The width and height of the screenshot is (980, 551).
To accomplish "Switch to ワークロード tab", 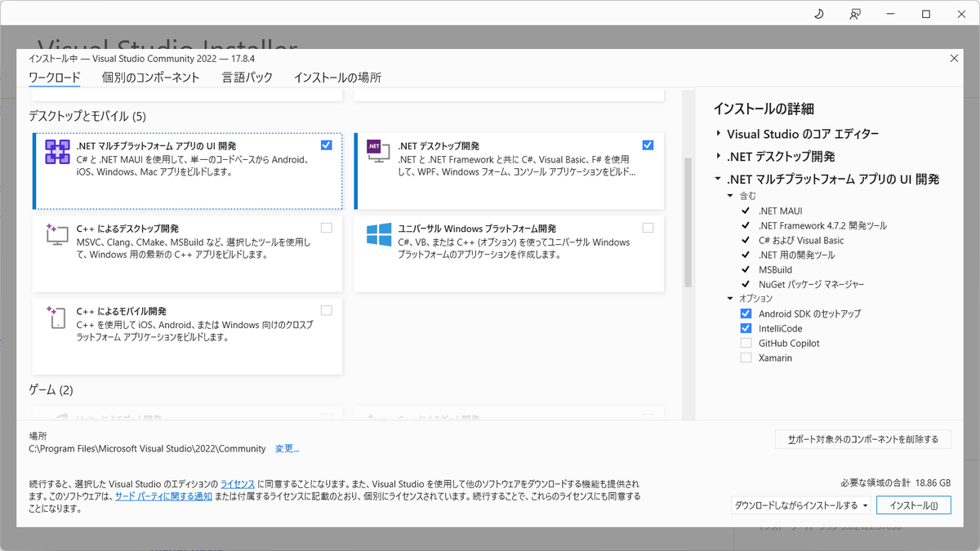I will point(55,78).
